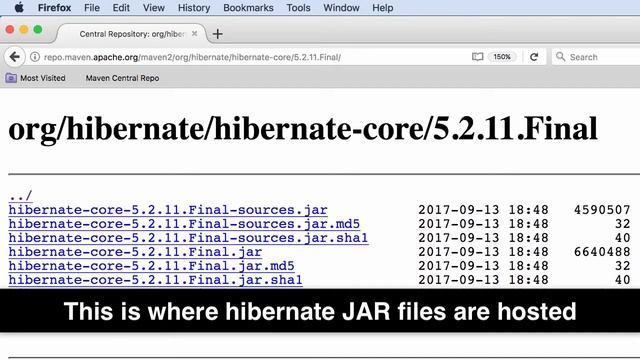Image resolution: width=640 pixels, height=360 pixels.
Task: Click the file size value 4590507
Action: click(602, 210)
